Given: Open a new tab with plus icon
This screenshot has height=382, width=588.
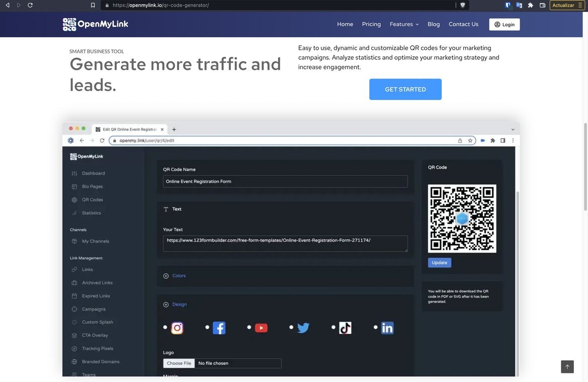Looking at the screenshot, I should [x=174, y=129].
